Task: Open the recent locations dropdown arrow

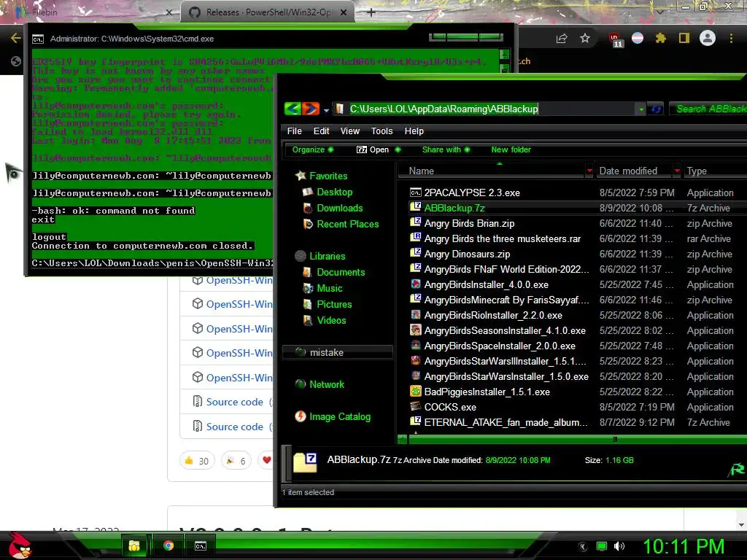Action: tap(326, 110)
